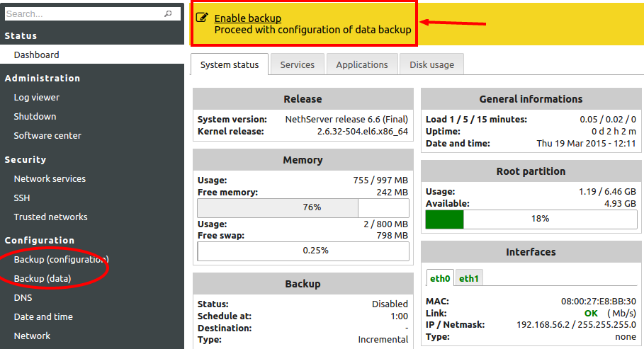Click the green OK link status
Viewport: 644px width, 349px height.
tap(591, 314)
